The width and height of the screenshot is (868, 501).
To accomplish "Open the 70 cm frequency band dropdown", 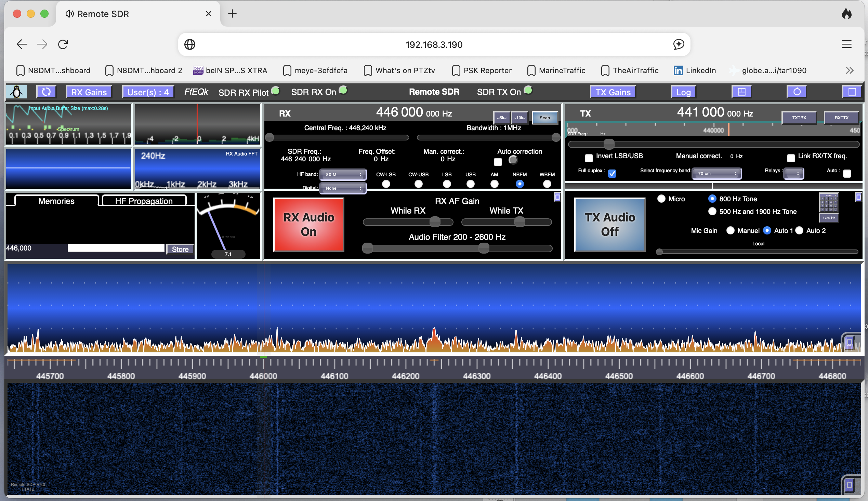I will pos(716,173).
